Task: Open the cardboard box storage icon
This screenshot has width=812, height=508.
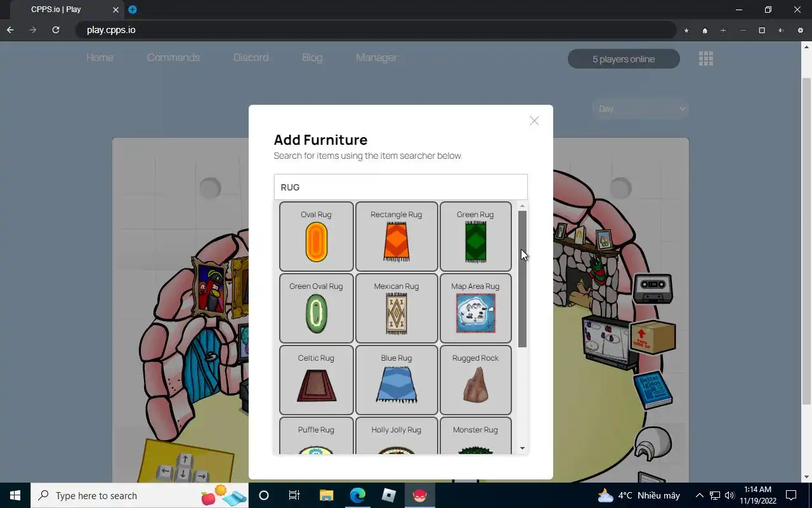Action: coord(652,337)
